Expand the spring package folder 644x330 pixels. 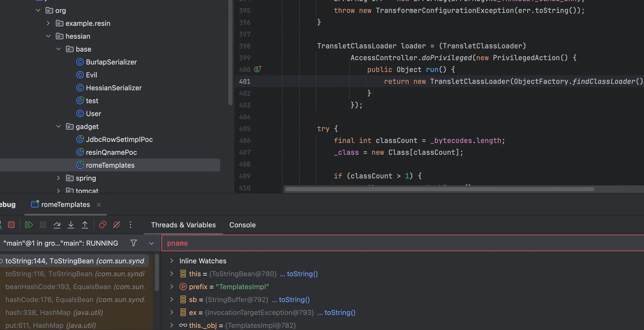pos(59,178)
